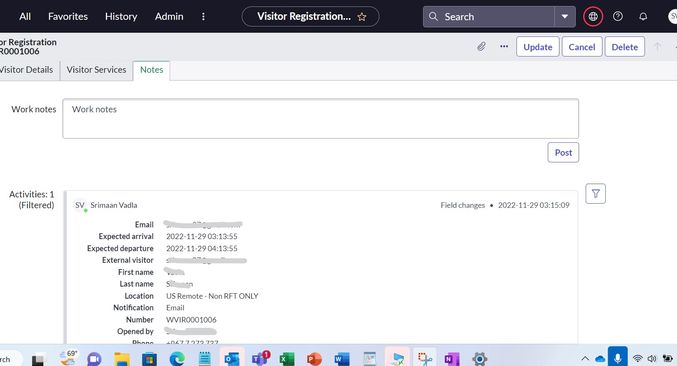Open the Notepad icon in the taskbar

point(205,359)
